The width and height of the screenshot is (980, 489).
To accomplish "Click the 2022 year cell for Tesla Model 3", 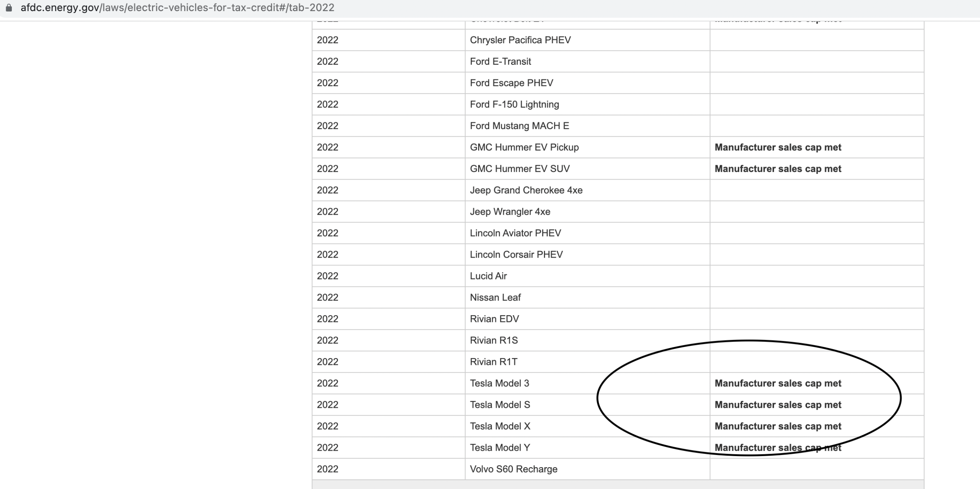I will 389,383.
